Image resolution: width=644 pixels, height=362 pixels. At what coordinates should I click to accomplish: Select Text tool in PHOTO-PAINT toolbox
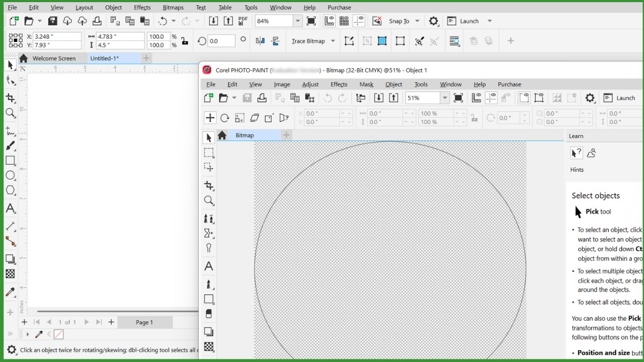point(209,266)
